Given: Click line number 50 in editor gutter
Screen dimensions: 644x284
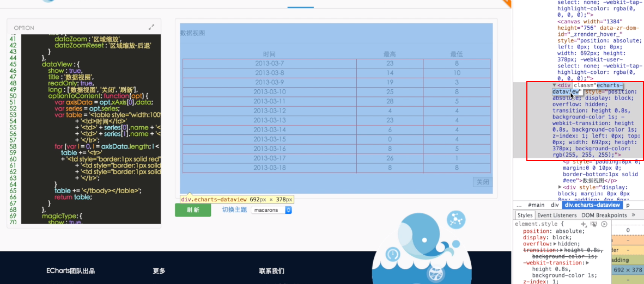Looking at the screenshot, I should [13, 96].
